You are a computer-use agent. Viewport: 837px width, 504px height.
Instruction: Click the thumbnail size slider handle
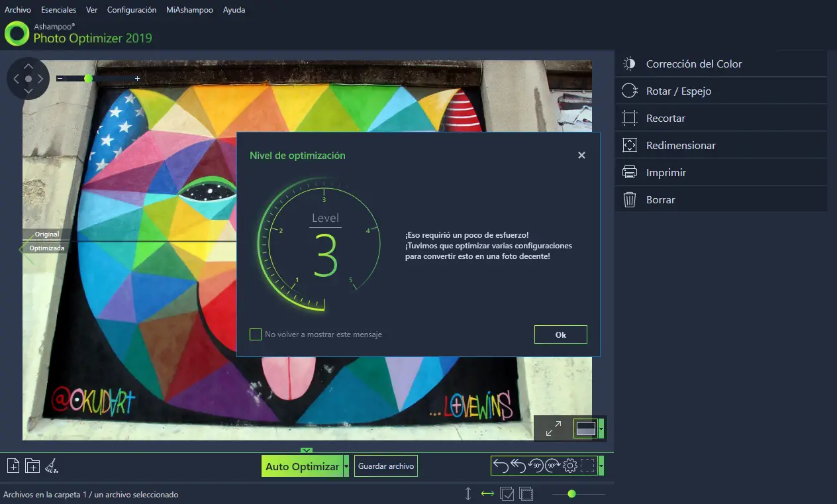tap(571, 493)
